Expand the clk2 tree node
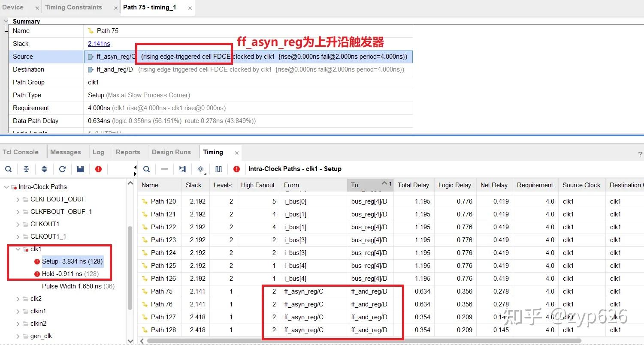 [18, 299]
